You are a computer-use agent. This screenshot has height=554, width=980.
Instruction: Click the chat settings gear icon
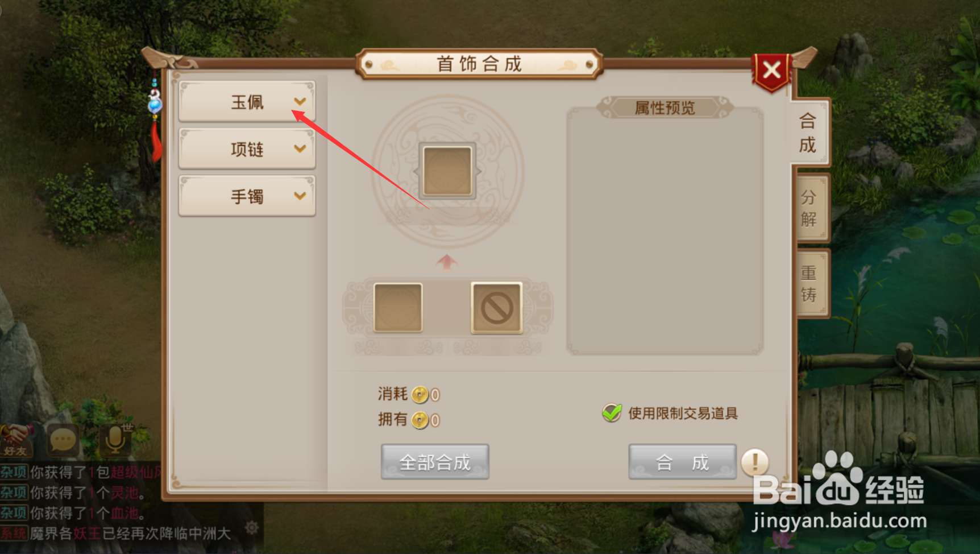(252, 528)
